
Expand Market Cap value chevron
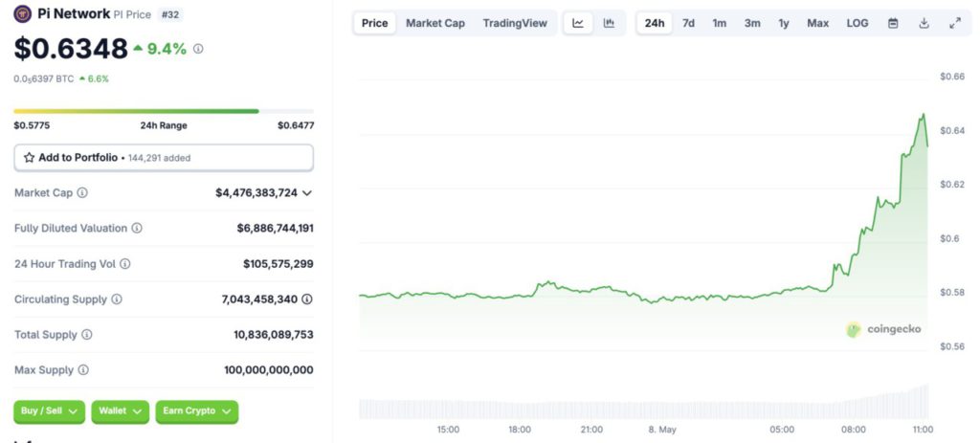coord(307,193)
